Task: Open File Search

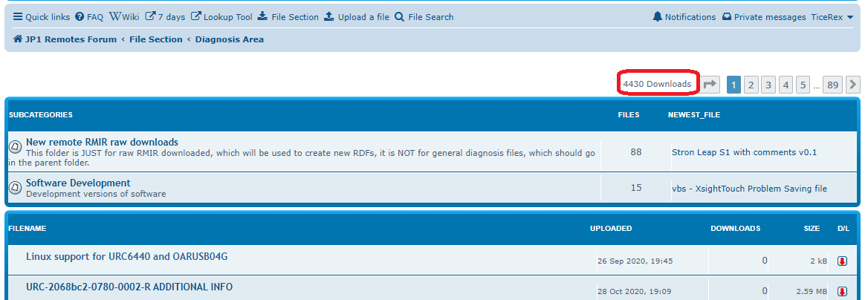Action: [x=424, y=17]
